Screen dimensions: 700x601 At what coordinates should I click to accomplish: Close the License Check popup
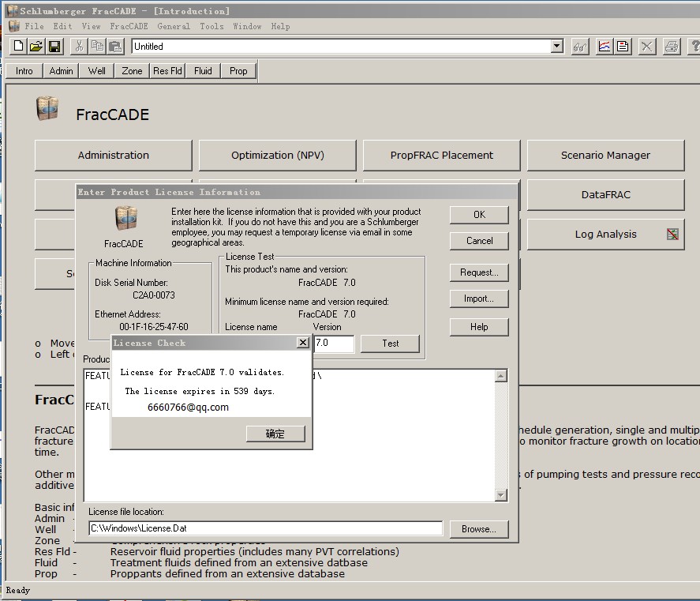tap(303, 343)
